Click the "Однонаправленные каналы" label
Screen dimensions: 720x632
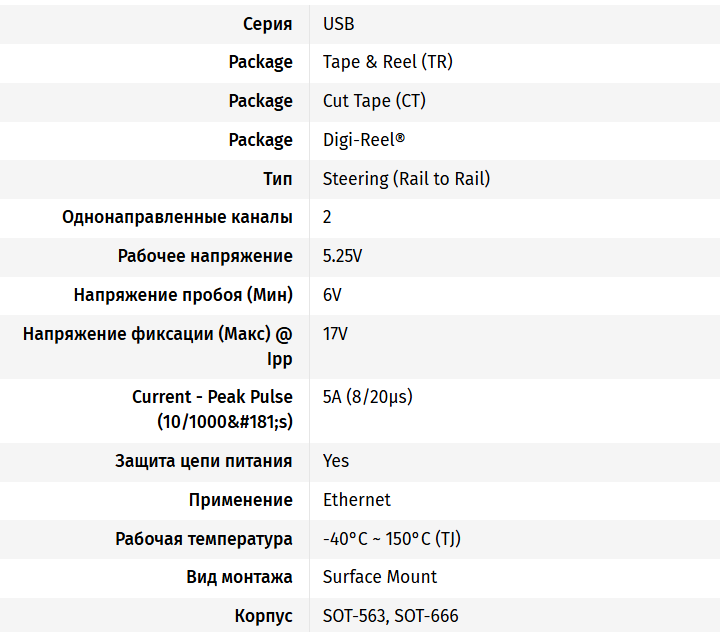177,217
